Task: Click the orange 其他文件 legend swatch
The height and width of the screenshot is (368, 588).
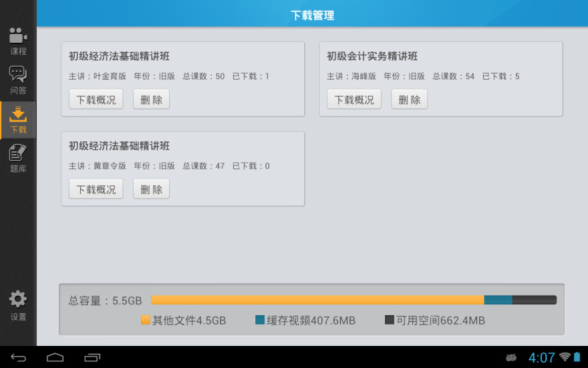Action: (146, 320)
